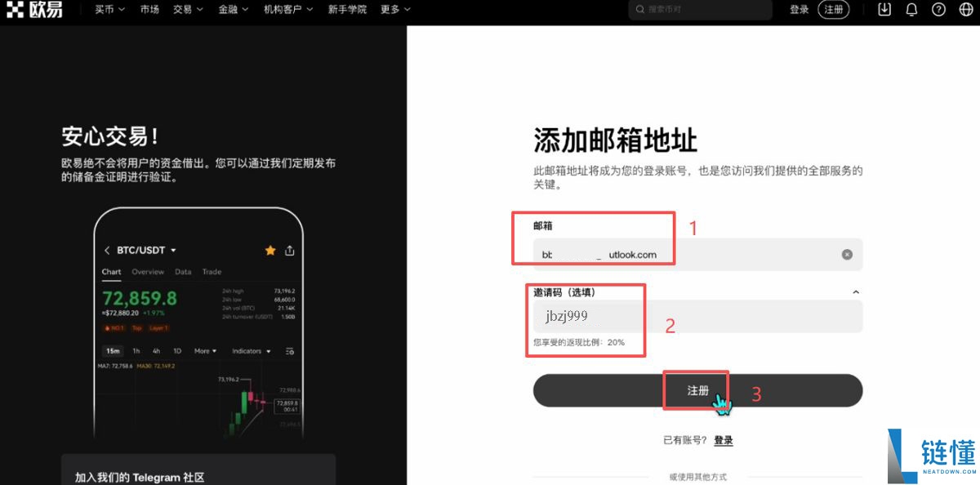Open the notifications bell icon
980x485 pixels.
coord(911,10)
